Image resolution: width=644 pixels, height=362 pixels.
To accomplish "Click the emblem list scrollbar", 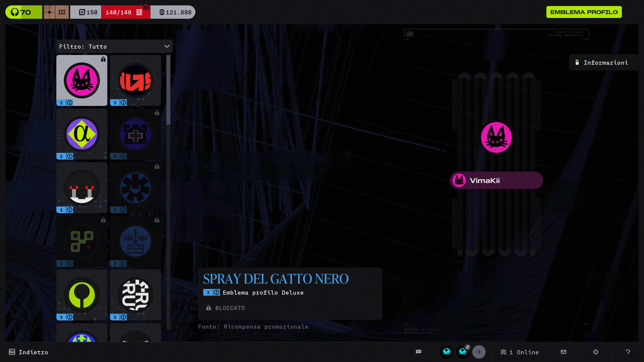I will pyautogui.click(x=168, y=90).
